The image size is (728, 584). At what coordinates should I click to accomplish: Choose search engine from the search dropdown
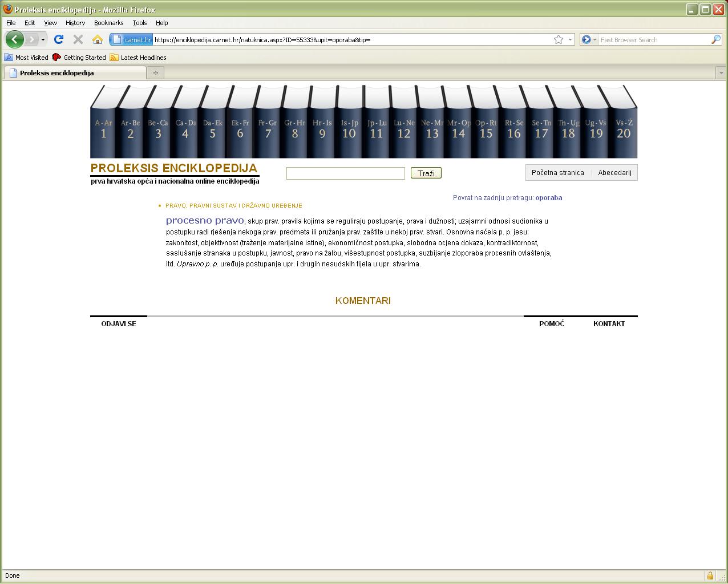point(589,39)
